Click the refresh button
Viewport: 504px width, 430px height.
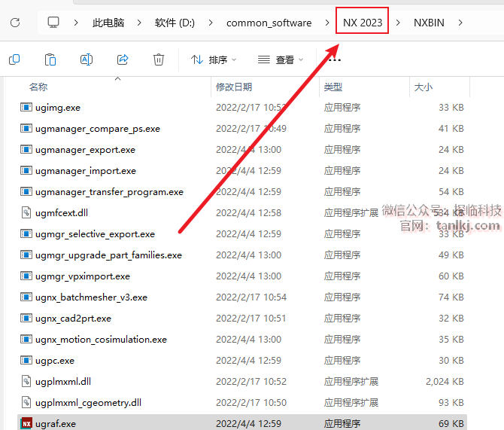15,23
